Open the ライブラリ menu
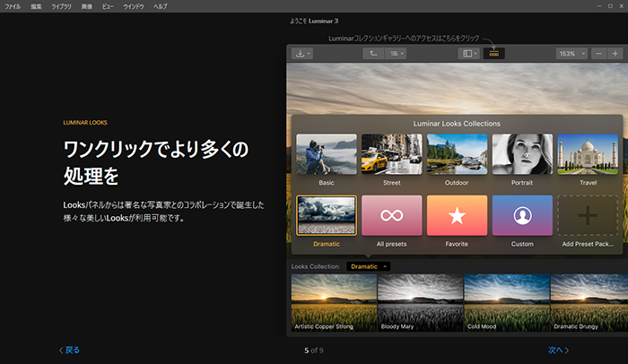Viewport: 628px width, 364px height. click(61, 6)
